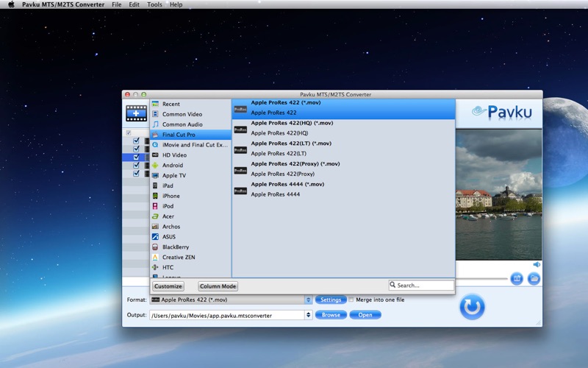
Task: Select Apple ProRes 422(LT) (*.mov) format
Action: click(x=343, y=150)
